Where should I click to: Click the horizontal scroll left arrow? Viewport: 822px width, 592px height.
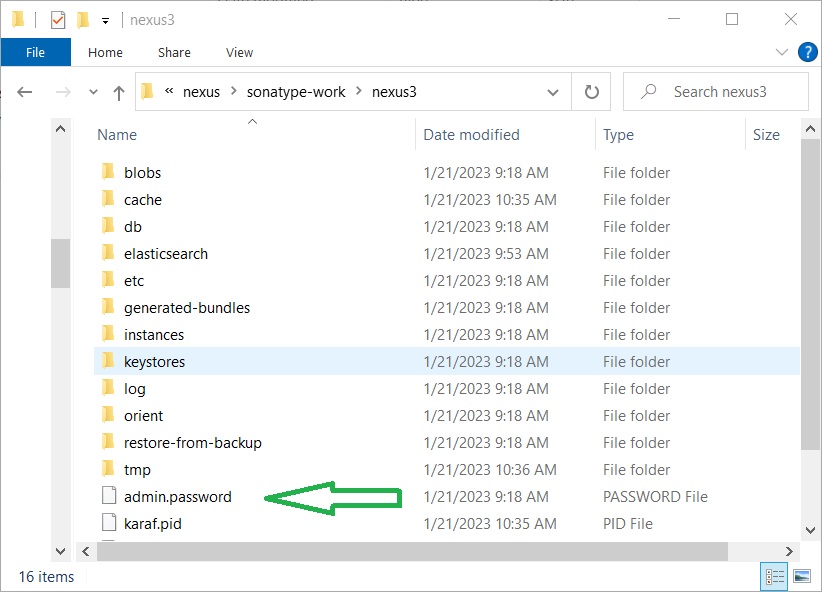tap(85, 551)
